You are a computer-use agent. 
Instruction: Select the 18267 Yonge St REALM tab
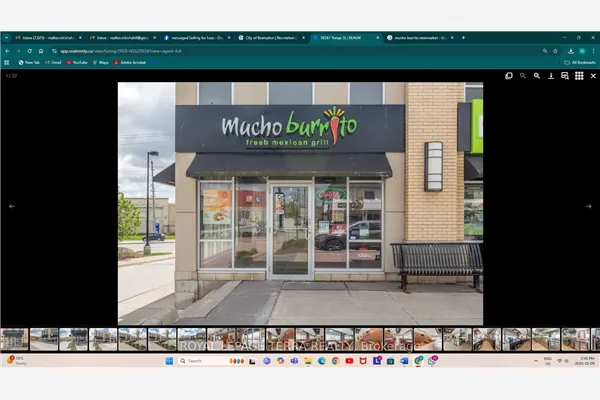click(341, 38)
